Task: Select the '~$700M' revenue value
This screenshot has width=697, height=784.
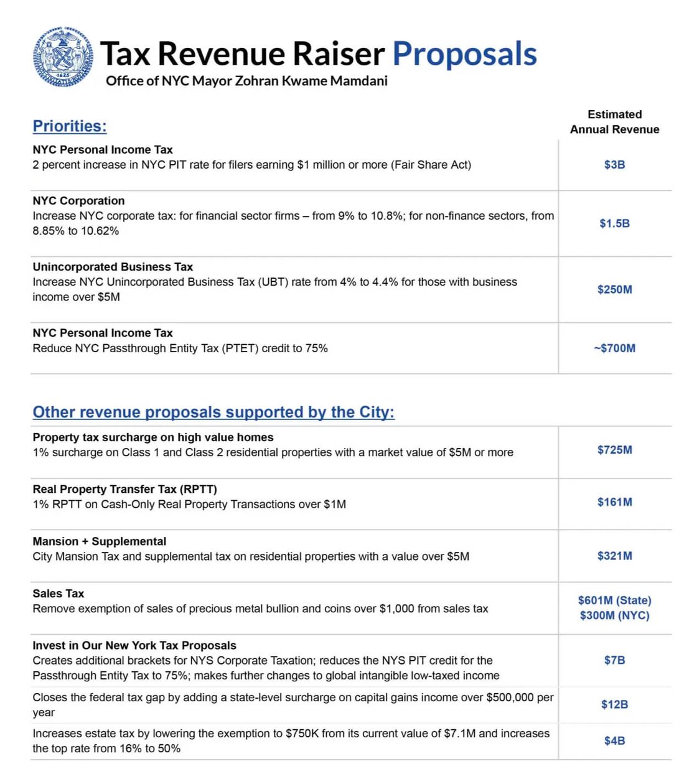Action: (614, 348)
